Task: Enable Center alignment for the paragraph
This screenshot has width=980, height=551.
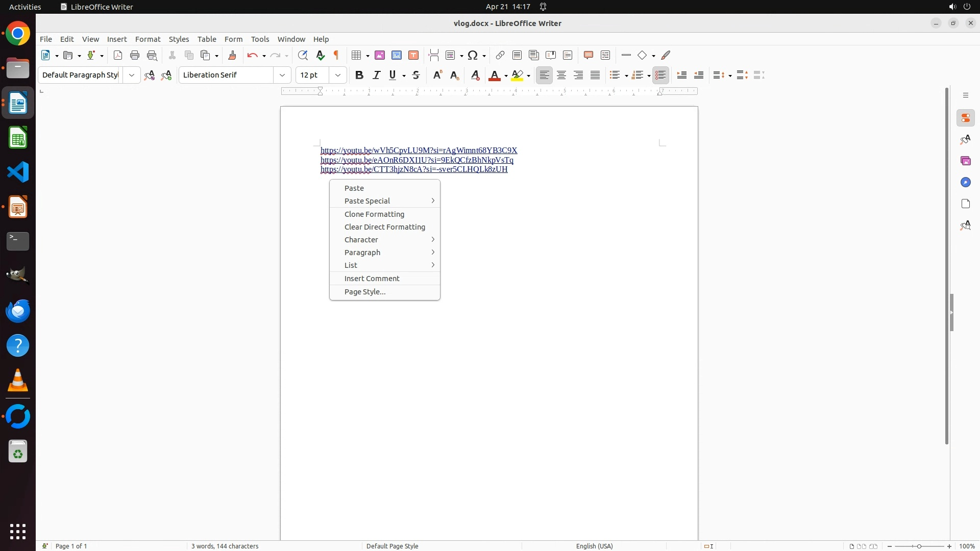Action: point(561,75)
